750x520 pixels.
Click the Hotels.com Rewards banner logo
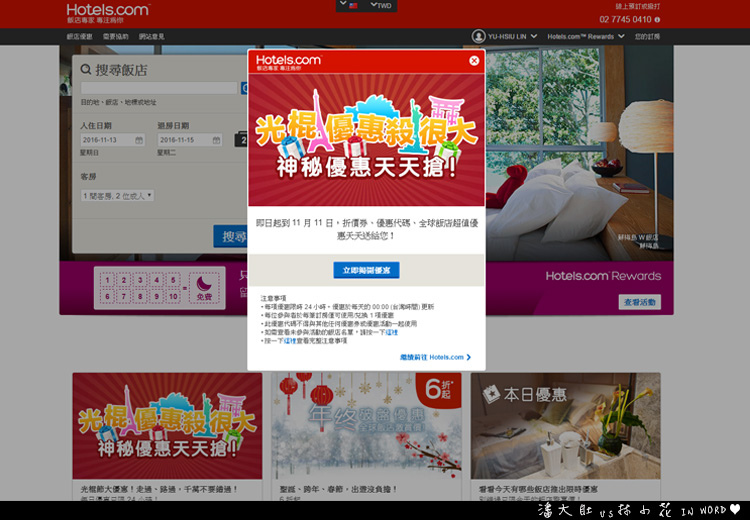(603, 276)
